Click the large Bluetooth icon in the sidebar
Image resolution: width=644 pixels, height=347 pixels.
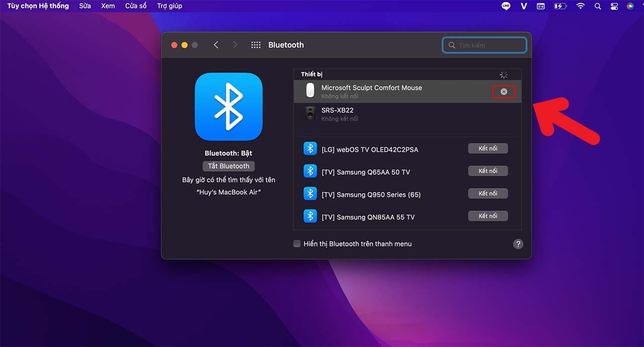[x=228, y=106]
